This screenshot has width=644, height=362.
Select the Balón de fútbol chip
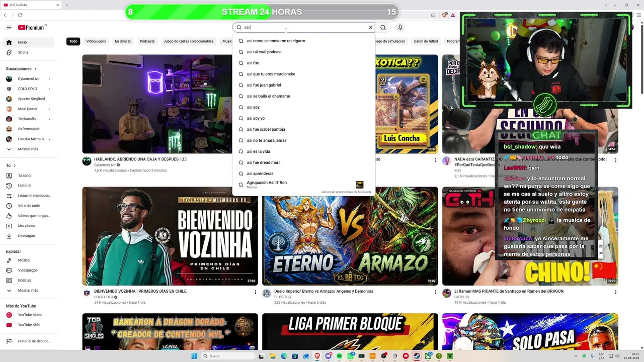(x=426, y=41)
